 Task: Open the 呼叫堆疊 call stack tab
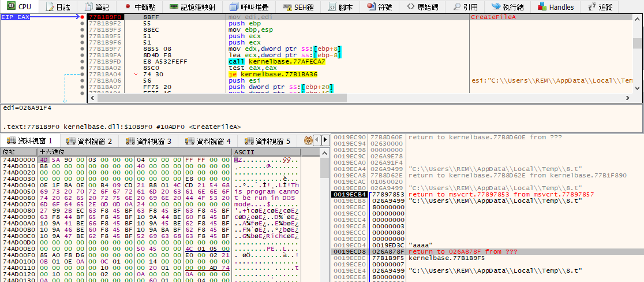[249, 6]
